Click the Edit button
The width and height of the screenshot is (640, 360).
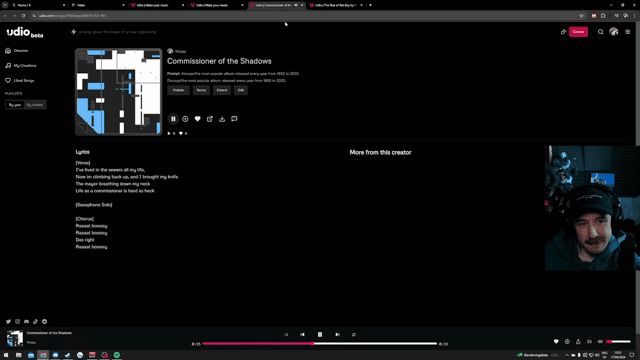coord(241,90)
